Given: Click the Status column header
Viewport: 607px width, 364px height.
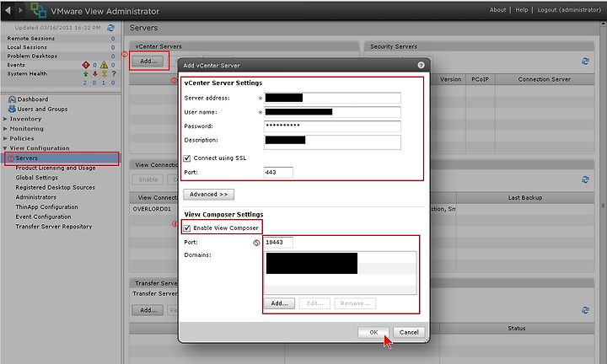Looking at the screenshot, I should click(517, 329).
